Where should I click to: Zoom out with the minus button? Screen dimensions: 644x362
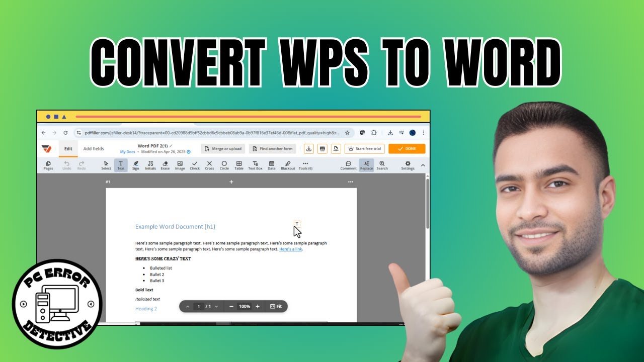click(231, 306)
